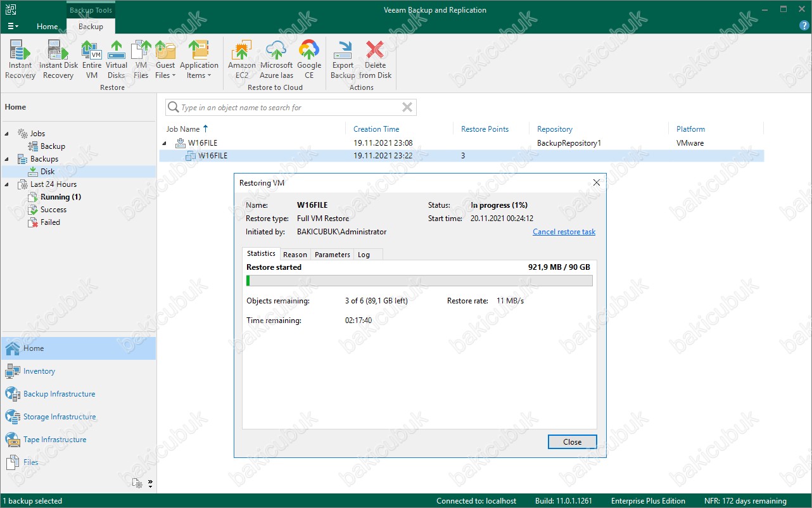Viewport: 812px width, 508px height.
Task: Click NFR: 172 days remaining
Action: pyautogui.click(x=745, y=501)
